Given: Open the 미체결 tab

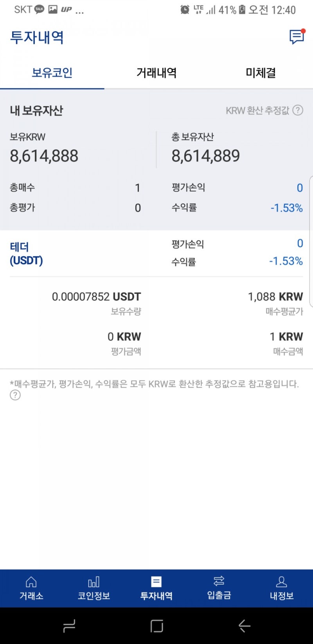Looking at the screenshot, I should tap(261, 72).
